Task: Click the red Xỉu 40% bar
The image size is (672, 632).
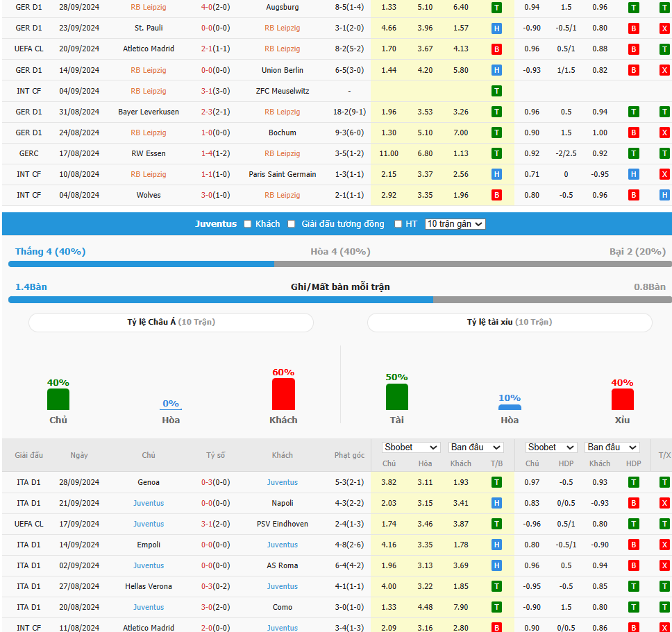Action: coord(622,399)
